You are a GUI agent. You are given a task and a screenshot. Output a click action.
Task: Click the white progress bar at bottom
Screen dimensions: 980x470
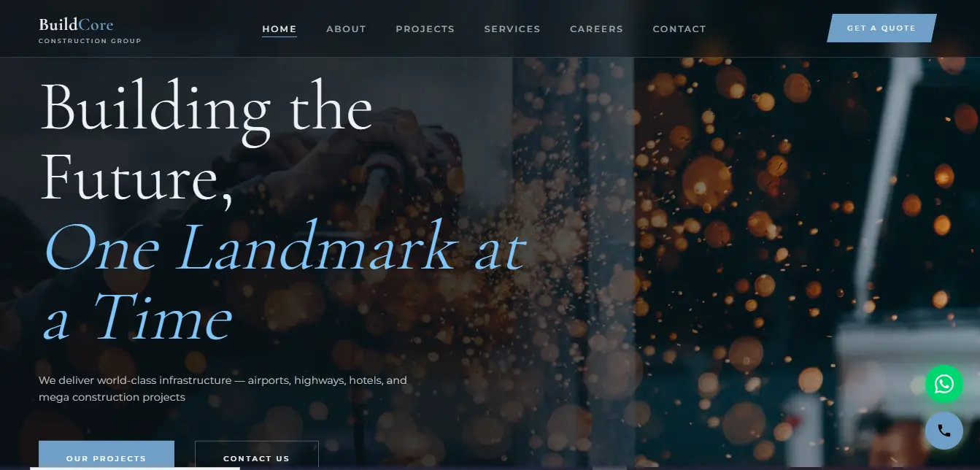point(135,468)
